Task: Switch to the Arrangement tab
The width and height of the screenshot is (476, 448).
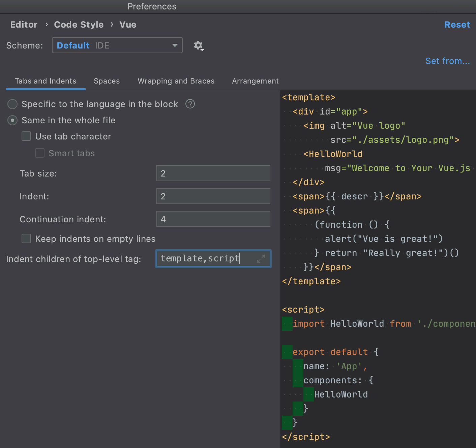Action: [255, 81]
